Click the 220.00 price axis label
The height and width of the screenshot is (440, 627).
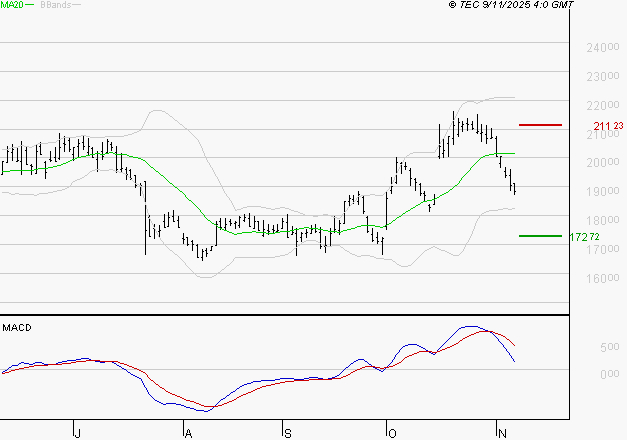[603, 106]
